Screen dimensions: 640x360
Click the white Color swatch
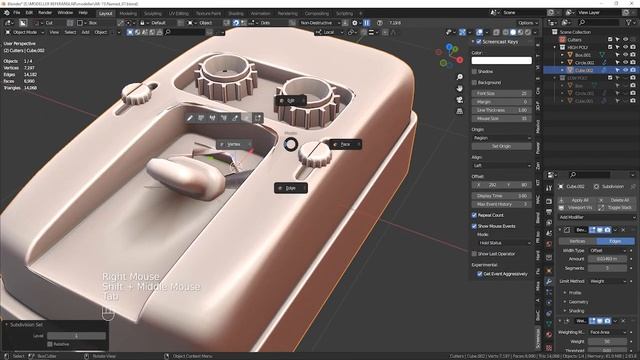coord(502,60)
